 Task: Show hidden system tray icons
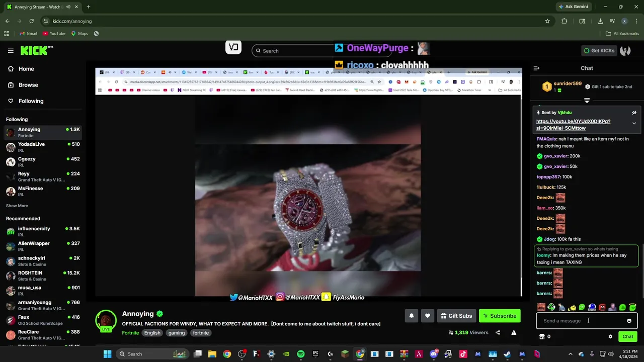click(570, 354)
